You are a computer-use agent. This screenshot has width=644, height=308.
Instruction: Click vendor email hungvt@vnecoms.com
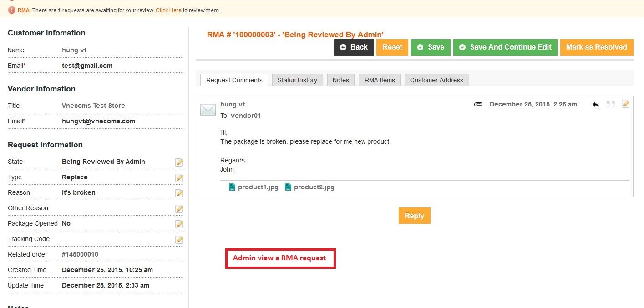[98, 121]
